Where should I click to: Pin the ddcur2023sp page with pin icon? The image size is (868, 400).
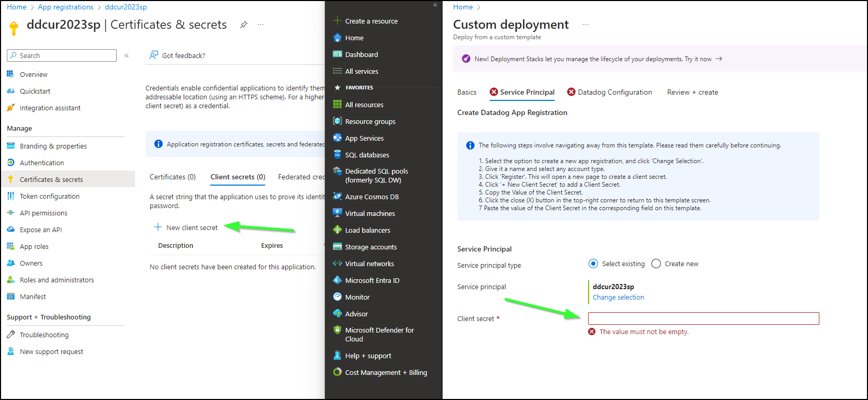click(x=244, y=25)
